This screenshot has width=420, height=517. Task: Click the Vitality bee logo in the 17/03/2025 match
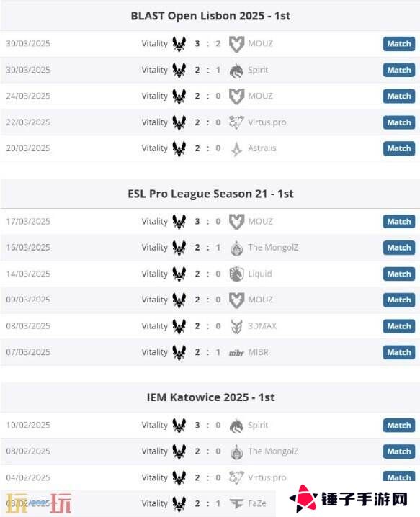tap(179, 222)
